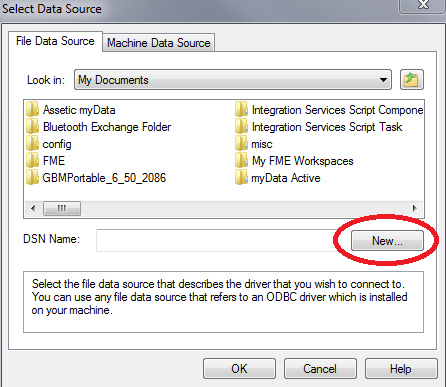Image resolution: width=446 pixels, height=387 pixels.
Task: Switch to Machine Data Source tab
Action: tap(159, 43)
